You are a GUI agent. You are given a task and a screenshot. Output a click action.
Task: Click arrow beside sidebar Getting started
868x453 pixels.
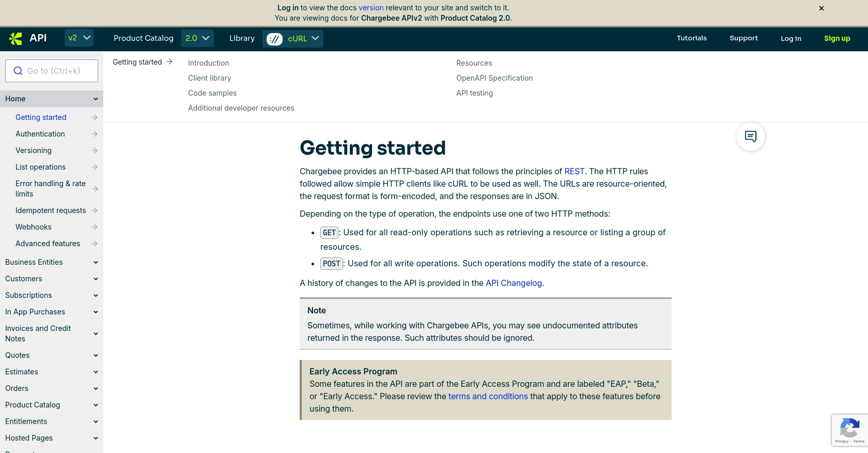[x=95, y=117]
